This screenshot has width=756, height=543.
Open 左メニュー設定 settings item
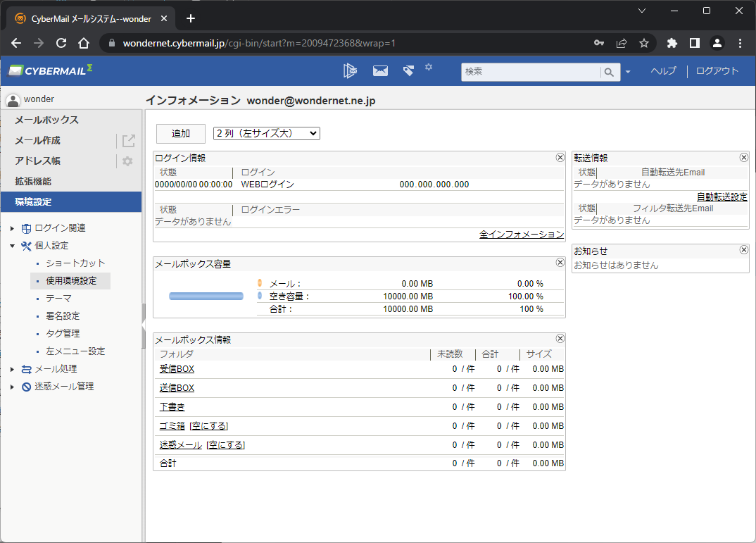click(75, 351)
